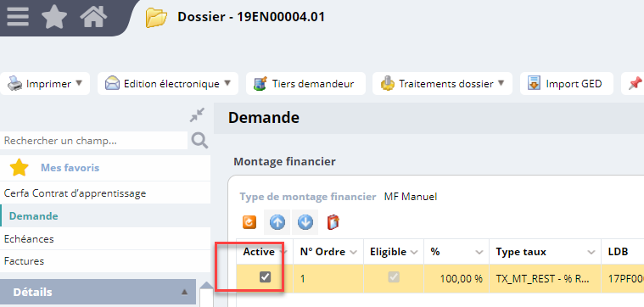644x307 pixels.
Task: Click the Type taux column header
Action: (x=546, y=252)
